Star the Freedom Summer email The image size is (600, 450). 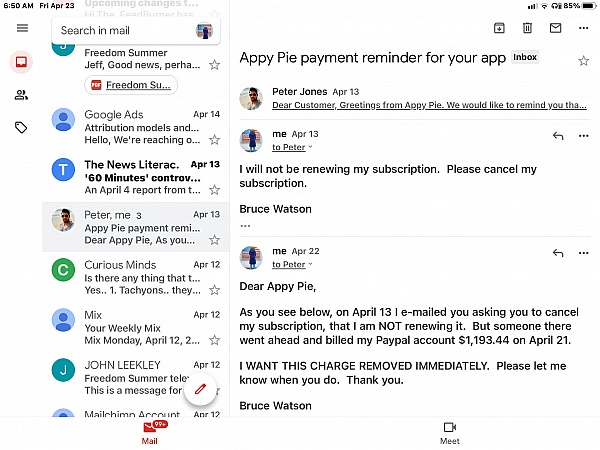point(214,65)
